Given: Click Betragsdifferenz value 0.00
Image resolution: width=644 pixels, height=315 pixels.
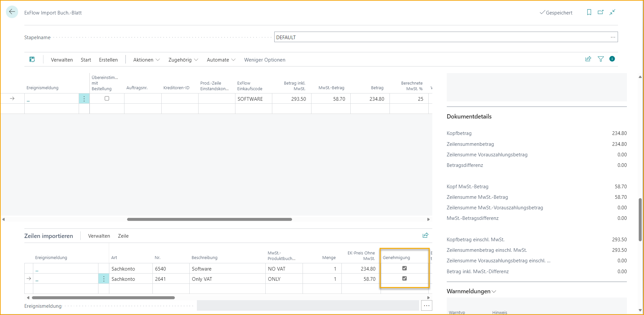Looking at the screenshot, I should pos(622,165).
